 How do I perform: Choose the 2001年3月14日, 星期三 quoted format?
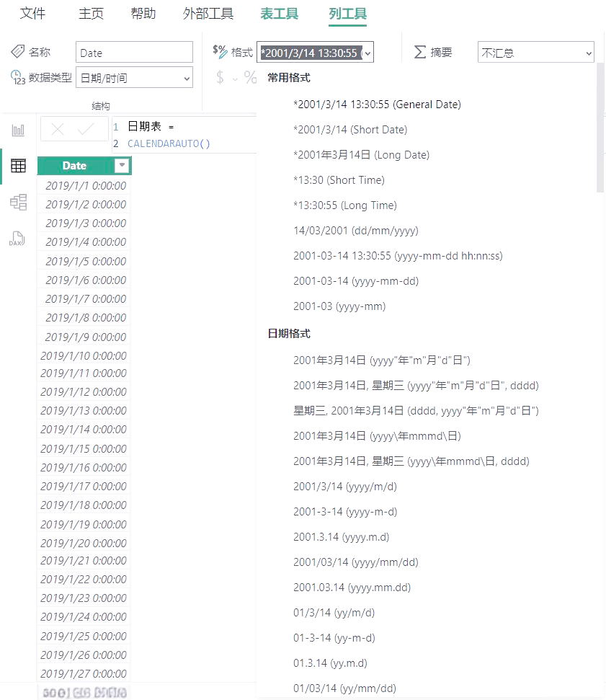(416, 386)
